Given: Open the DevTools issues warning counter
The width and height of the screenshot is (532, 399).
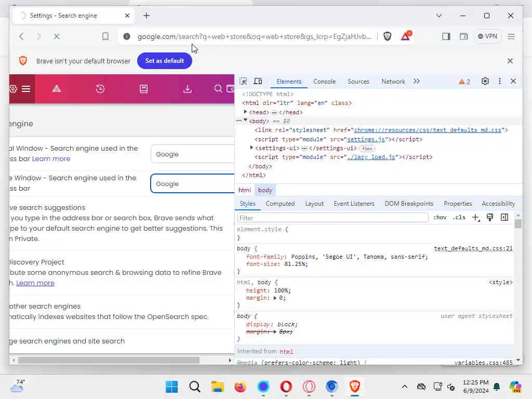Looking at the screenshot, I should click(464, 82).
